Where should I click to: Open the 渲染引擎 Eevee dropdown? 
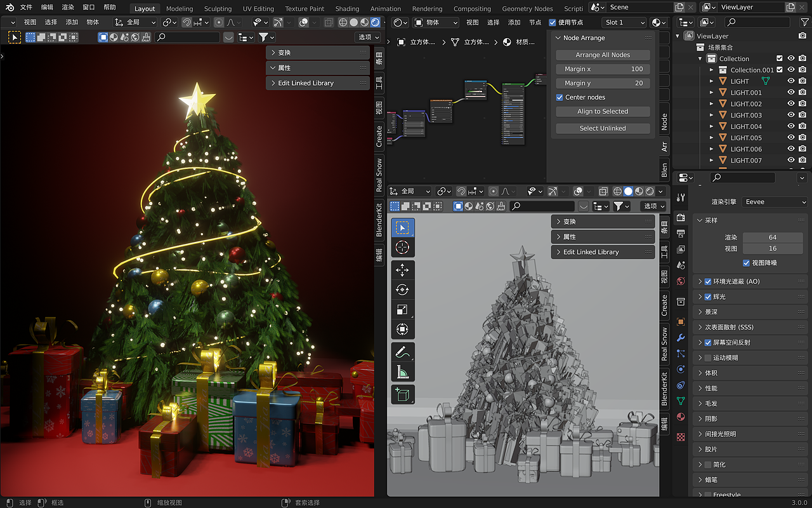pyautogui.click(x=775, y=202)
